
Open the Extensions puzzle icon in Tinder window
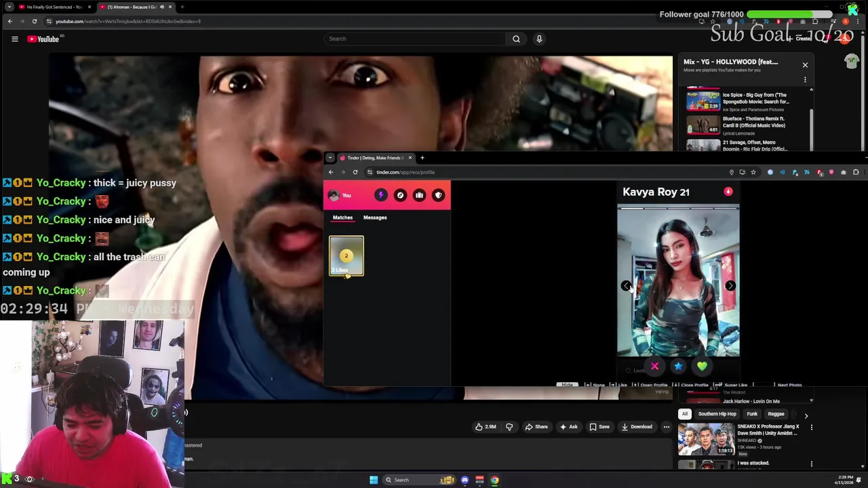[x=856, y=172]
